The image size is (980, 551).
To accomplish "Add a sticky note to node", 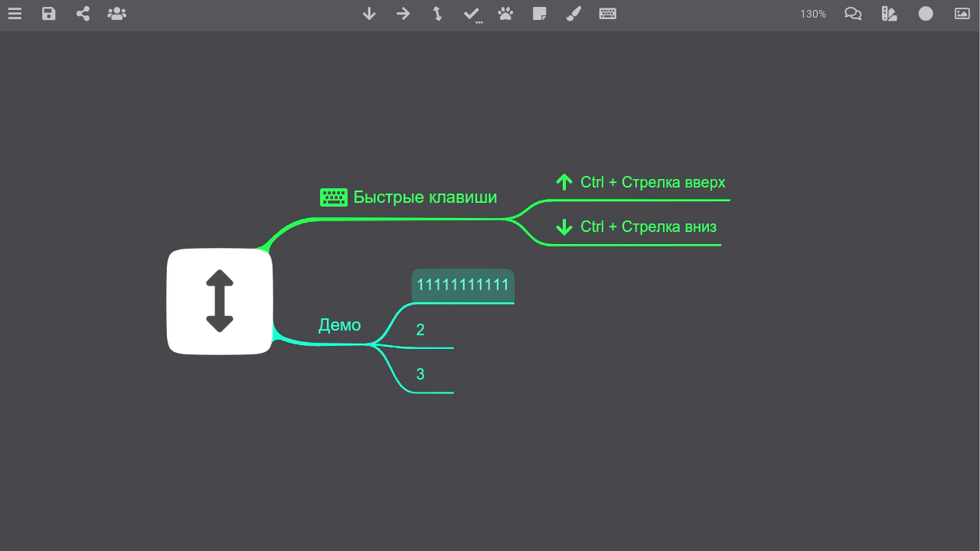I will 540,14.
